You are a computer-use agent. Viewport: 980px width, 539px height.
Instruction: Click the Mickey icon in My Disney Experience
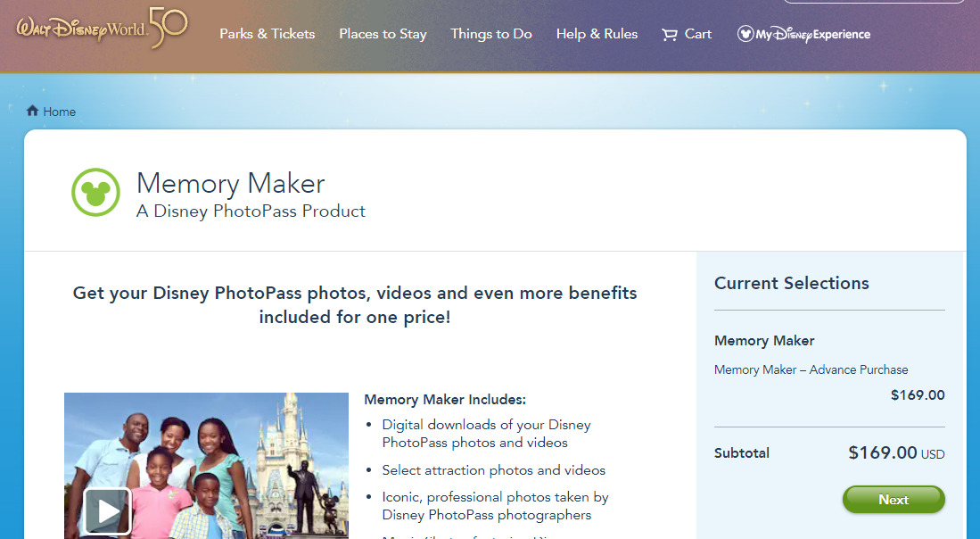(x=745, y=34)
